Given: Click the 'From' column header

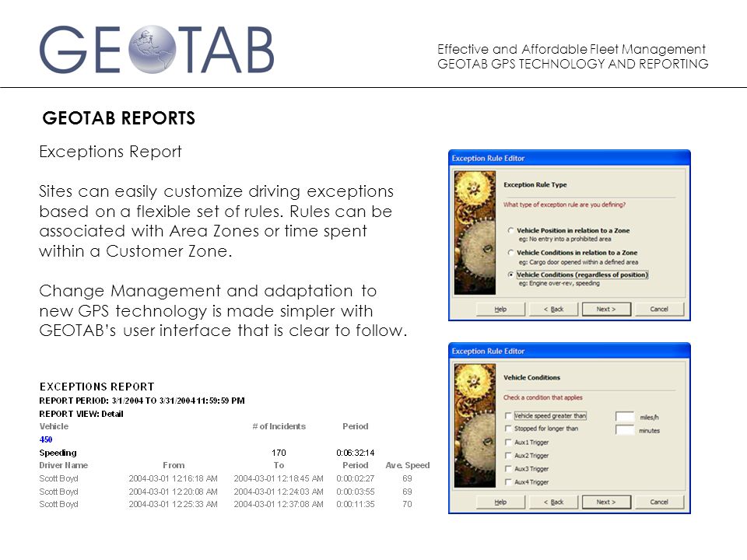Looking at the screenshot, I should (x=174, y=465).
